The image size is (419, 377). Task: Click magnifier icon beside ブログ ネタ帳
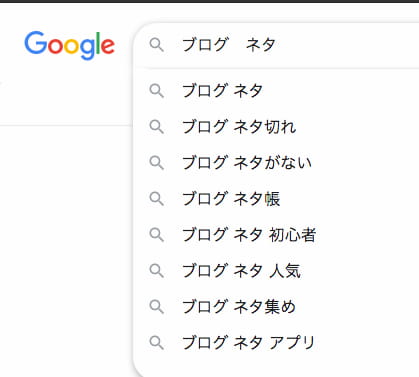click(x=156, y=199)
